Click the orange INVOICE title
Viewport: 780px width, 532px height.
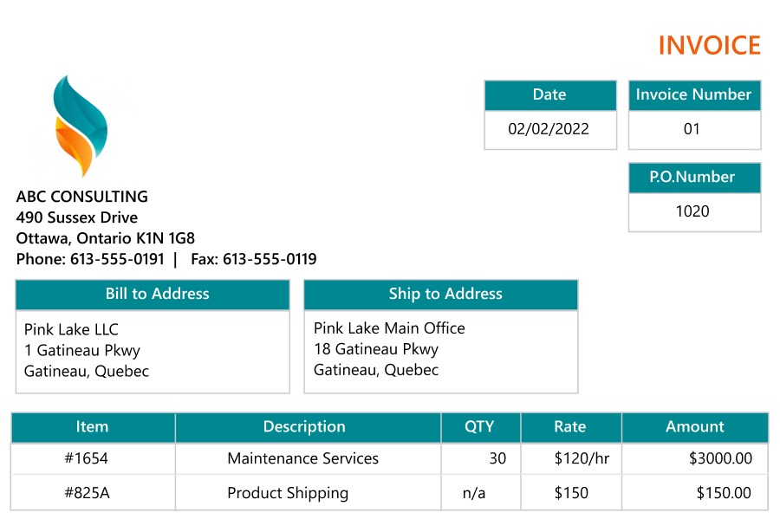point(709,45)
